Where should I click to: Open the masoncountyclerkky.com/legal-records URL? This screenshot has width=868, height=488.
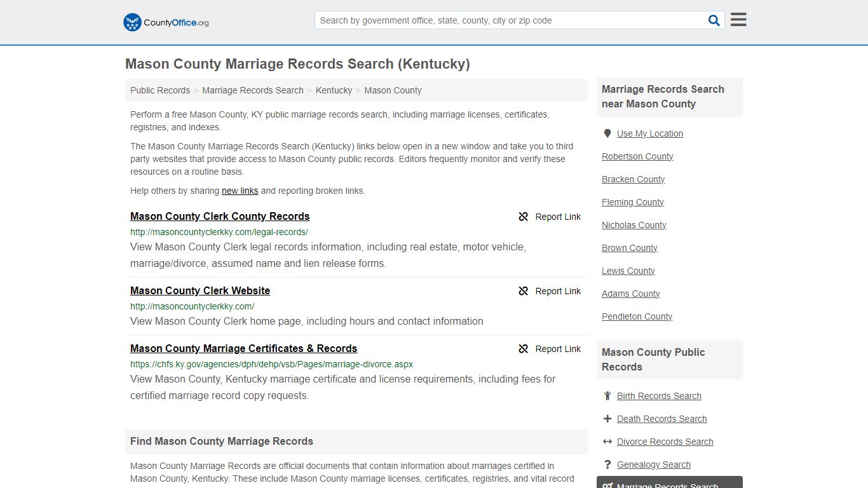pos(219,232)
